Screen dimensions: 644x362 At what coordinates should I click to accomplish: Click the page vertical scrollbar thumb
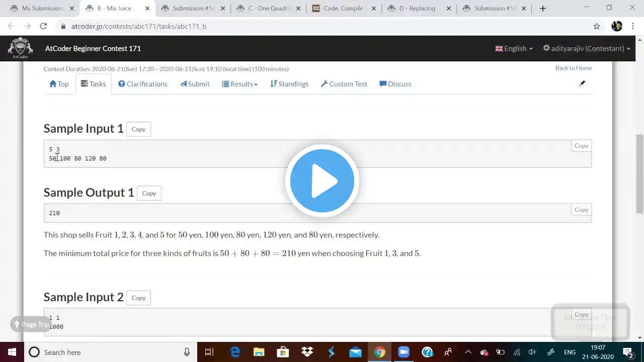(x=639, y=173)
